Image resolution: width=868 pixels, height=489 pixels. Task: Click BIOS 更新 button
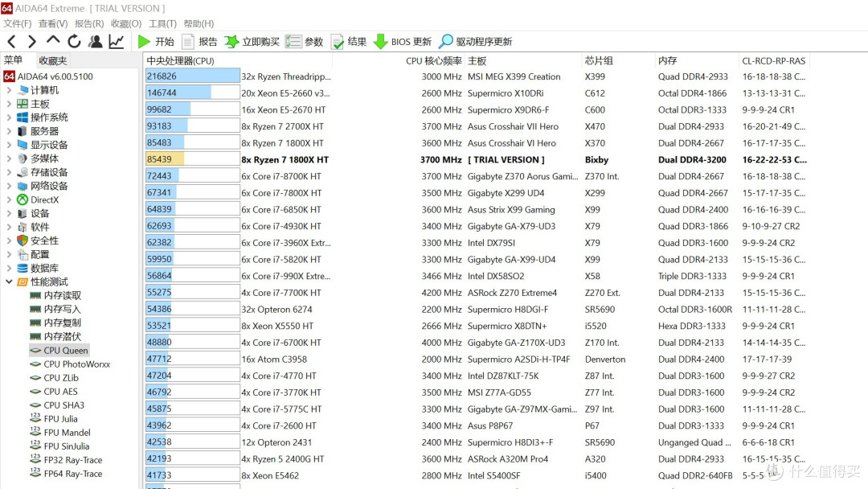point(403,42)
